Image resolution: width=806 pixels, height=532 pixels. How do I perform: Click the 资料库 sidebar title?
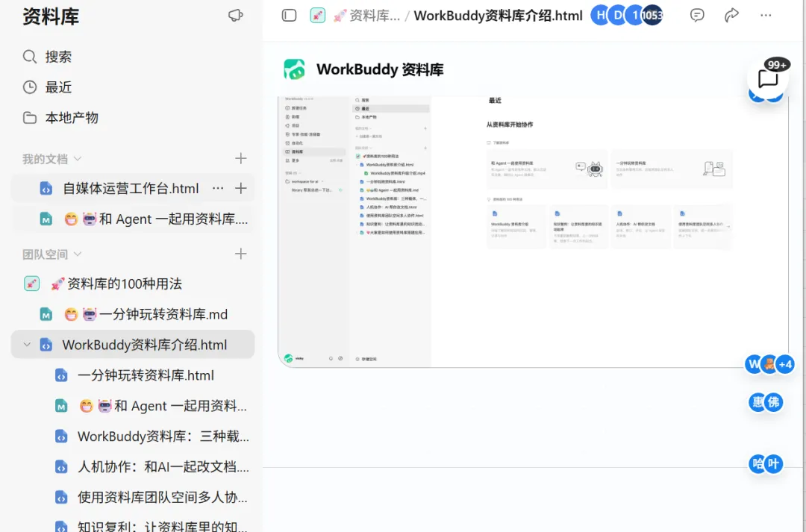coord(51,16)
